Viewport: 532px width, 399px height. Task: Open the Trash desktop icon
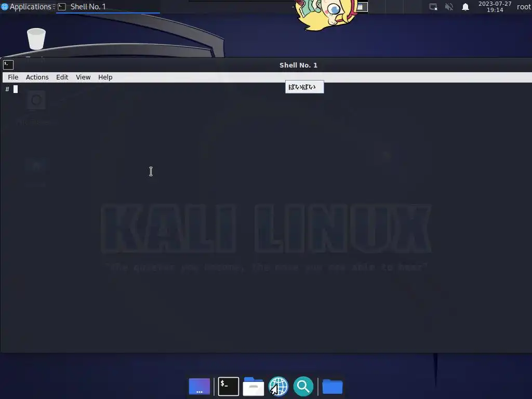tap(36, 39)
